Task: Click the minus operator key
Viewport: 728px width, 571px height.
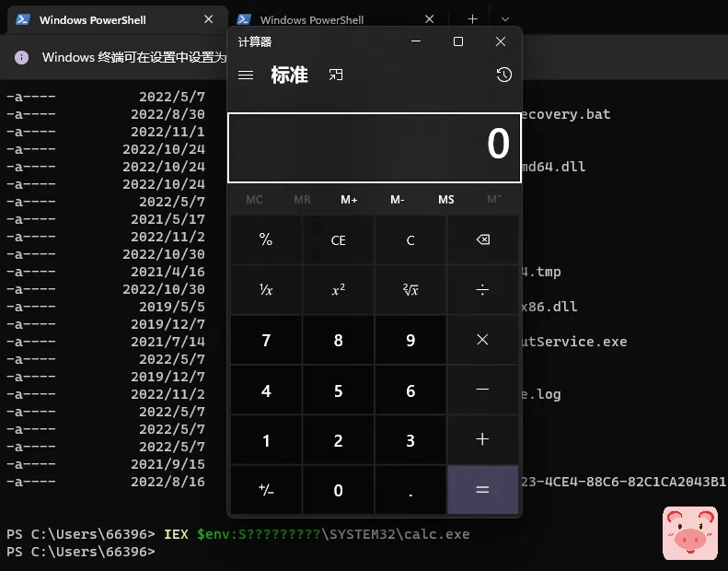Action: pyautogui.click(x=483, y=390)
